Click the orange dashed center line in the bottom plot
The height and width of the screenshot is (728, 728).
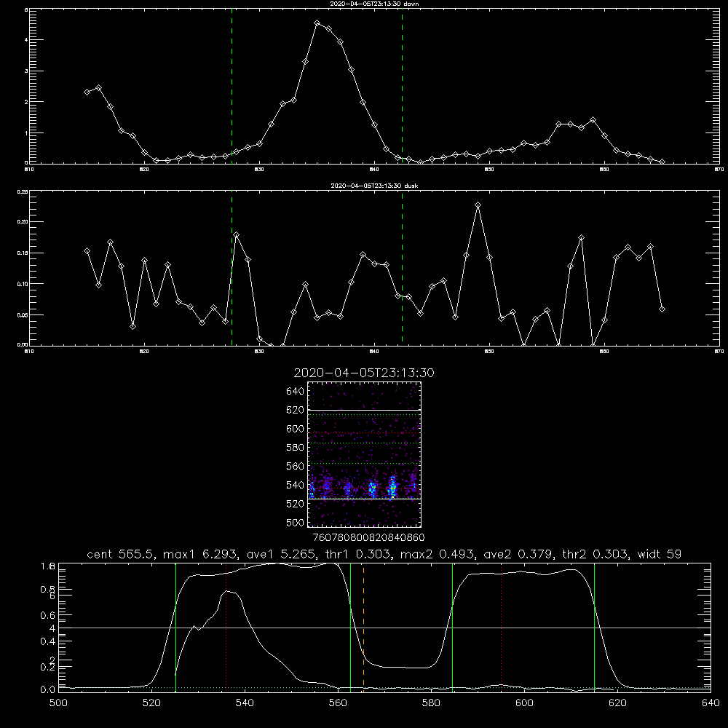tap(363, 627)
